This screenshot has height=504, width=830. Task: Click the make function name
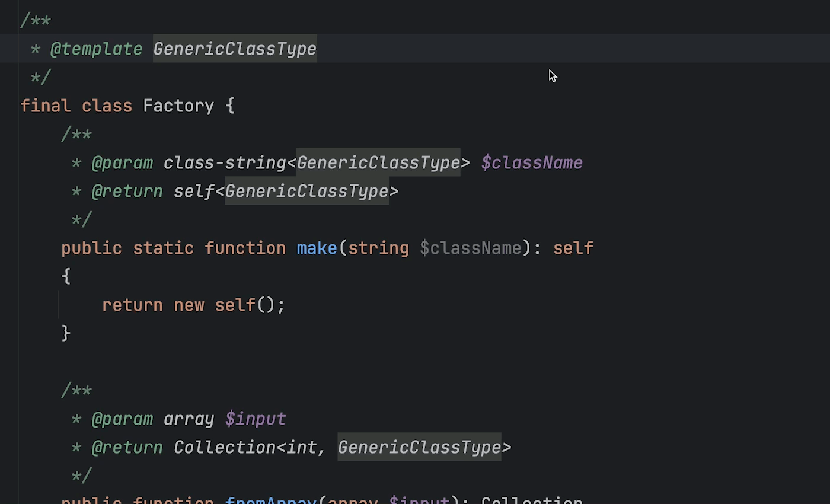tap(317, 248)
